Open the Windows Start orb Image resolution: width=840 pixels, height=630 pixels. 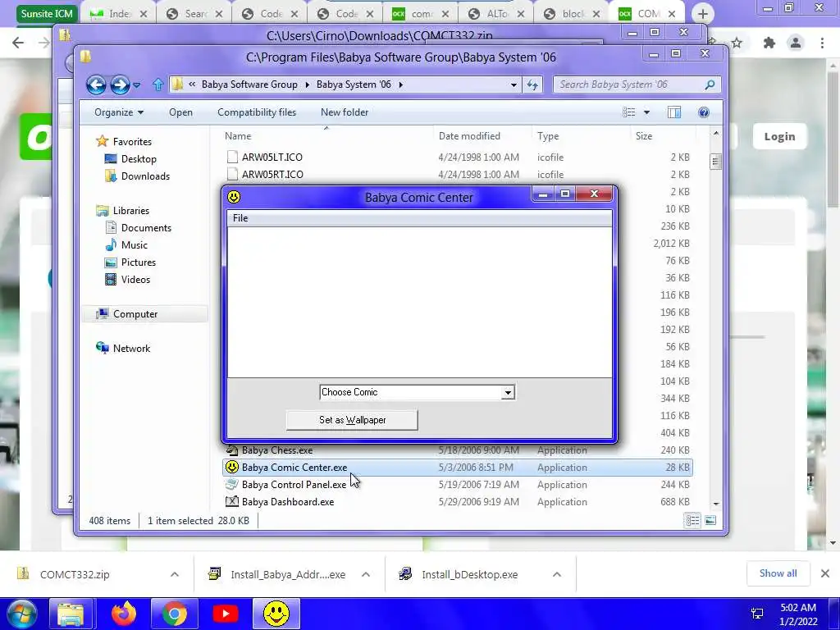(21, 614)
